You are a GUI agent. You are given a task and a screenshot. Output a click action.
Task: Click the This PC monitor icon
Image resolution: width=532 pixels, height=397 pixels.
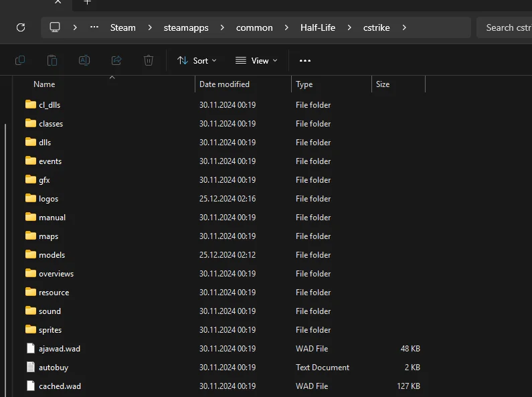click(55, 27)
